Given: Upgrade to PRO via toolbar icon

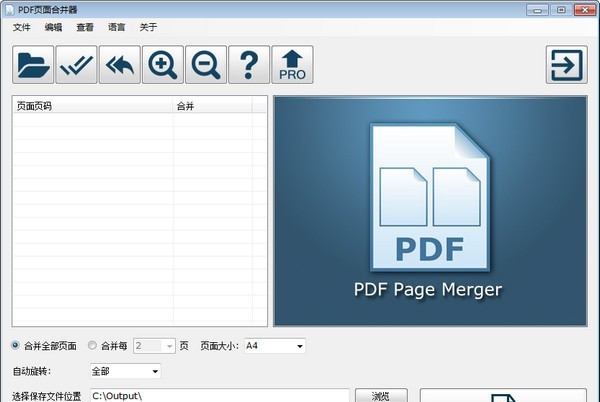Looking at the screenshot, I should (x=292, y=65).
